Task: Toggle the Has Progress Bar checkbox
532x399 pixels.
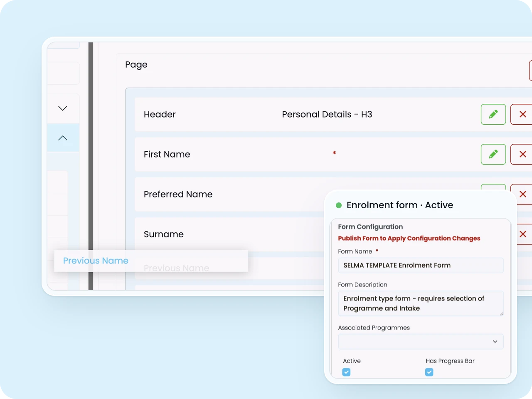Action: 429,372
